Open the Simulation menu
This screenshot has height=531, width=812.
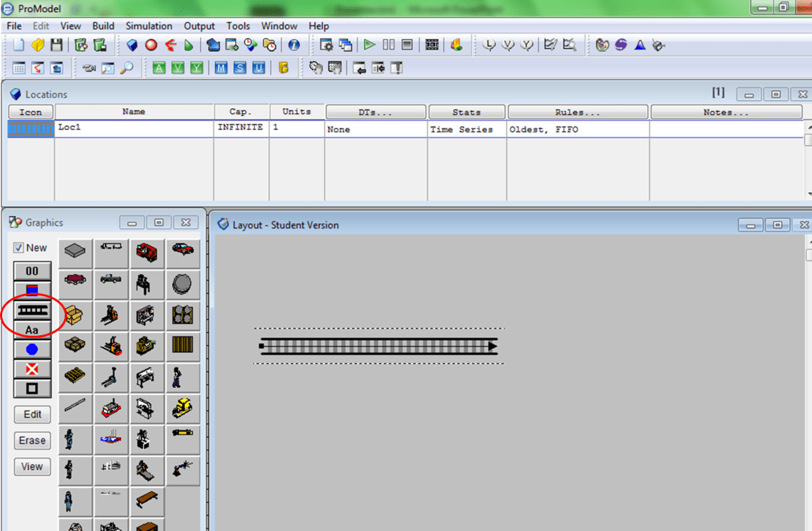[x=149, y=26]
